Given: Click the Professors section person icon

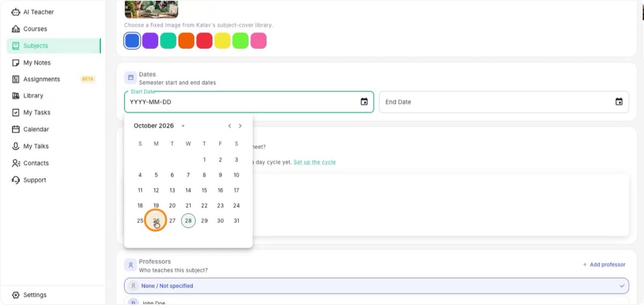Looking at the screenshot, I should 130,265.
